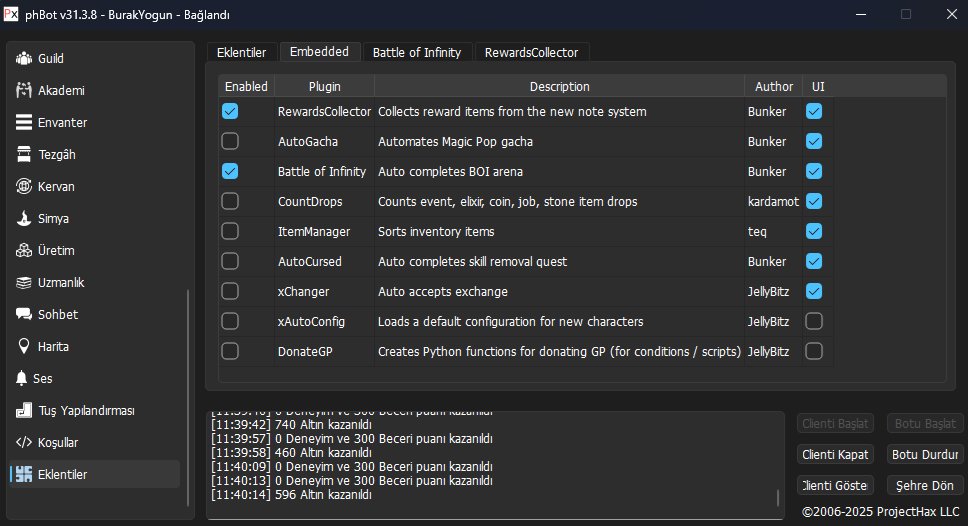Viewport: 968px width, 526px height.
Task: Open the Envanter inventory icon
Action: click(24, 123)
